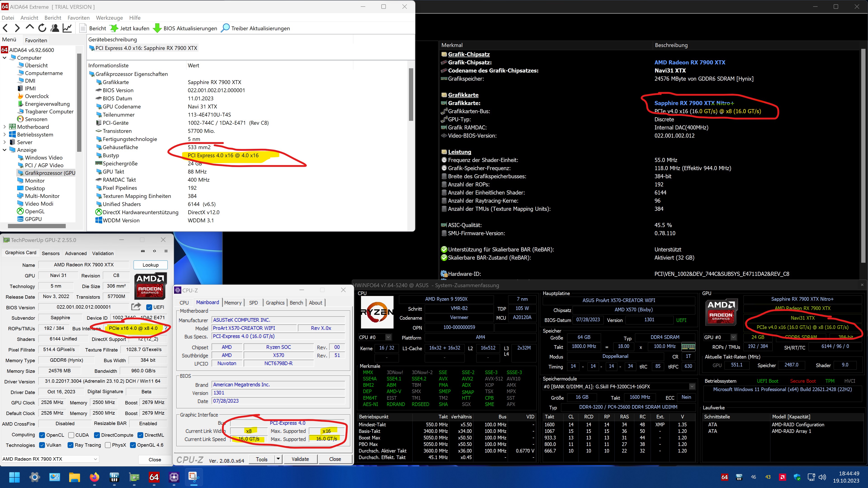This screenshot has height=488, width=868.
Task: Click the user profile icon in AIDA64 toolbar
Action: coord(54,28)
